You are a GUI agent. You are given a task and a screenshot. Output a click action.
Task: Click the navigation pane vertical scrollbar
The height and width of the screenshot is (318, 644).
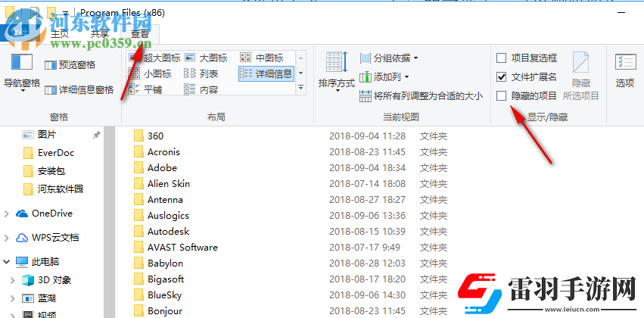(x=110, y=222)
